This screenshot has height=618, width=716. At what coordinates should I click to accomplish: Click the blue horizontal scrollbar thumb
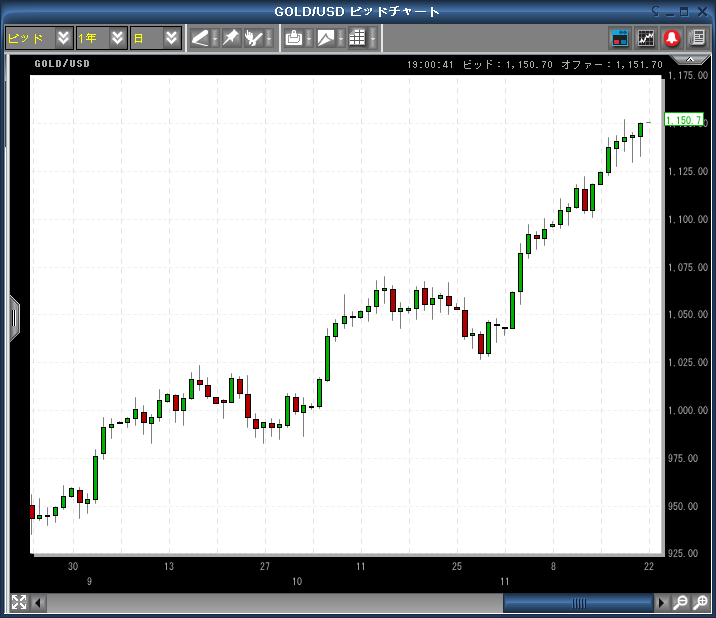pos(578,603)
